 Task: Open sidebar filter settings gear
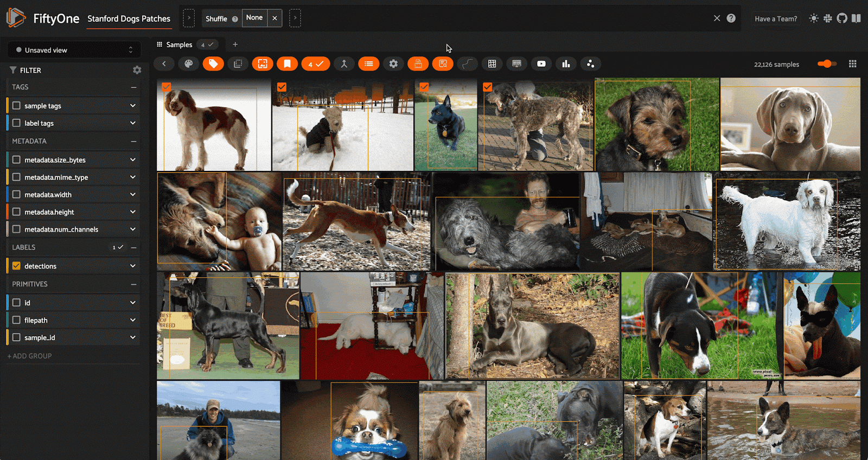[137, 70]
